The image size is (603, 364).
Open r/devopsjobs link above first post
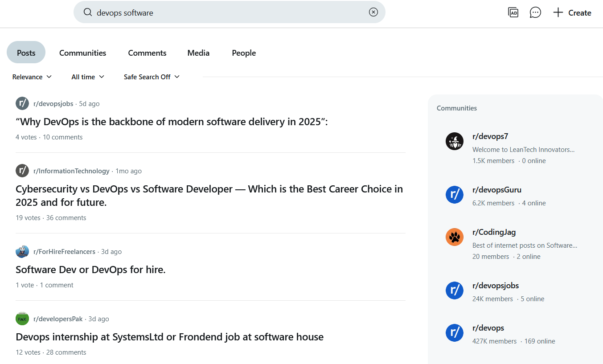pos(53,103)
